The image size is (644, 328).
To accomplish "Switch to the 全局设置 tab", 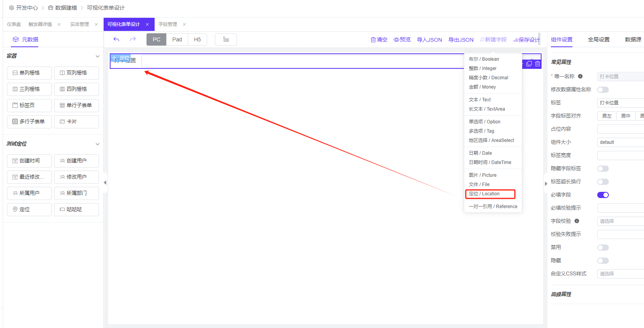I will coord(598,39).
